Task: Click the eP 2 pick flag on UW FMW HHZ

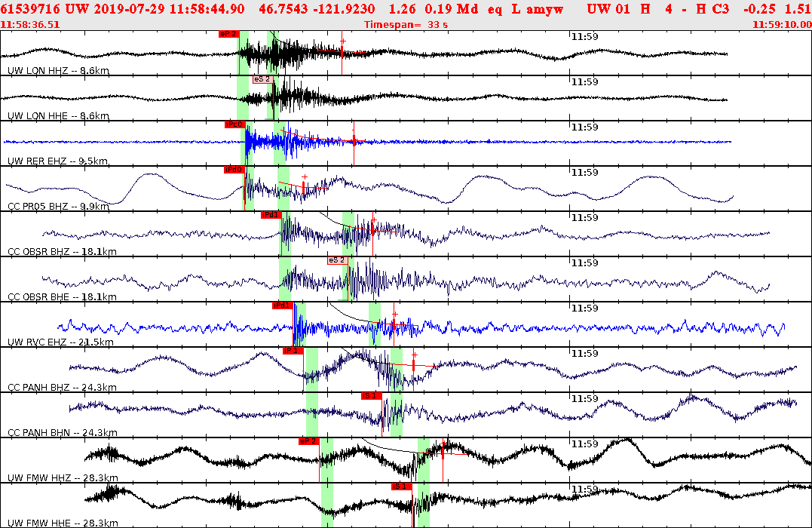Action: coord(310,440)
